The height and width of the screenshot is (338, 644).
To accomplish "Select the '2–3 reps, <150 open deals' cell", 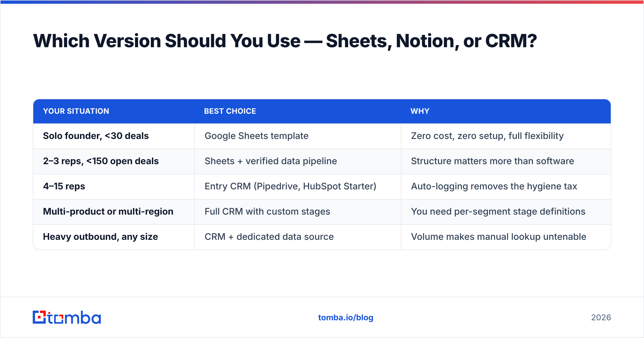I will coord(114,161).
